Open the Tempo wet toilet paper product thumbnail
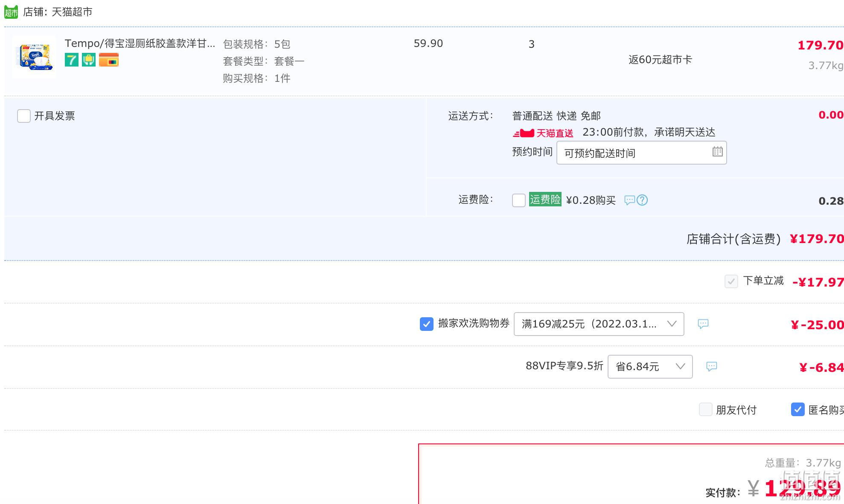This screenshot has width=844, height=504. [34, 56]
